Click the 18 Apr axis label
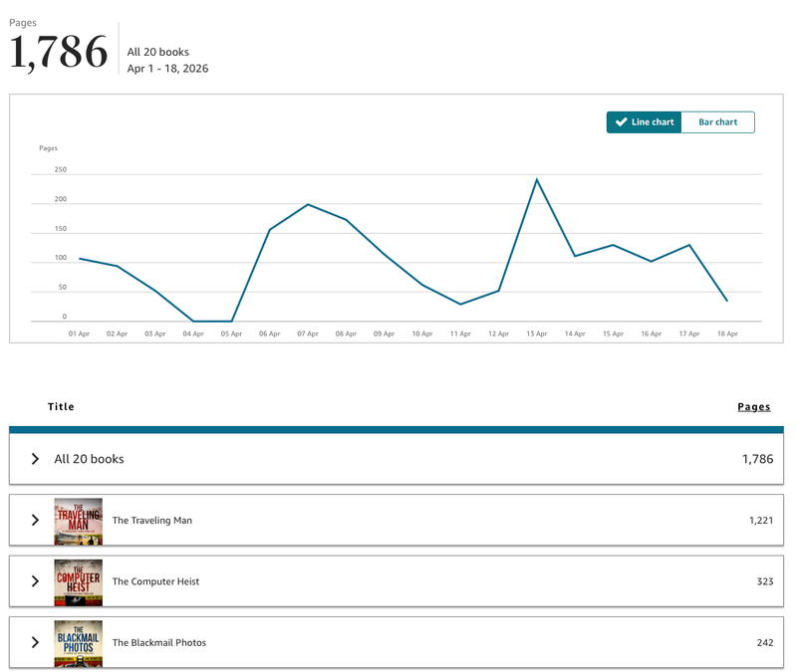This screenshot has height=672, width=797. [727, 334]
